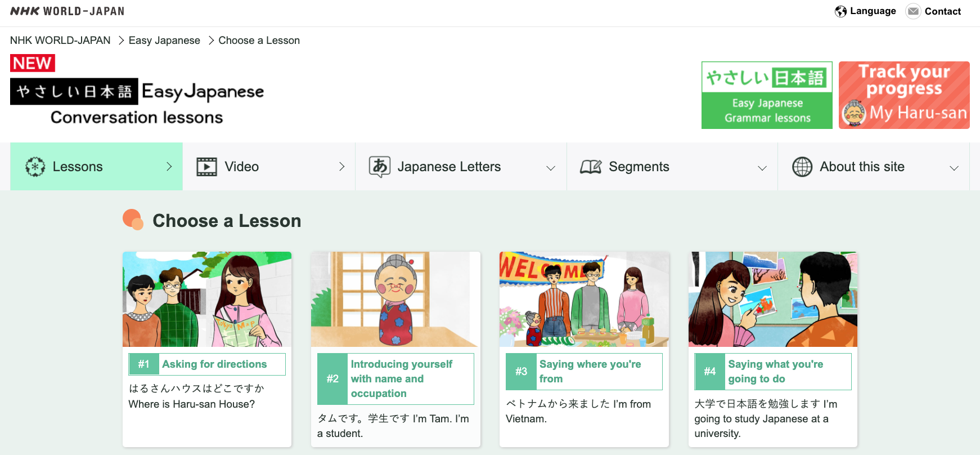Click text 'Where is Haru-san House?'
Screen dimensions: 980x455
[x=192, y=404]
